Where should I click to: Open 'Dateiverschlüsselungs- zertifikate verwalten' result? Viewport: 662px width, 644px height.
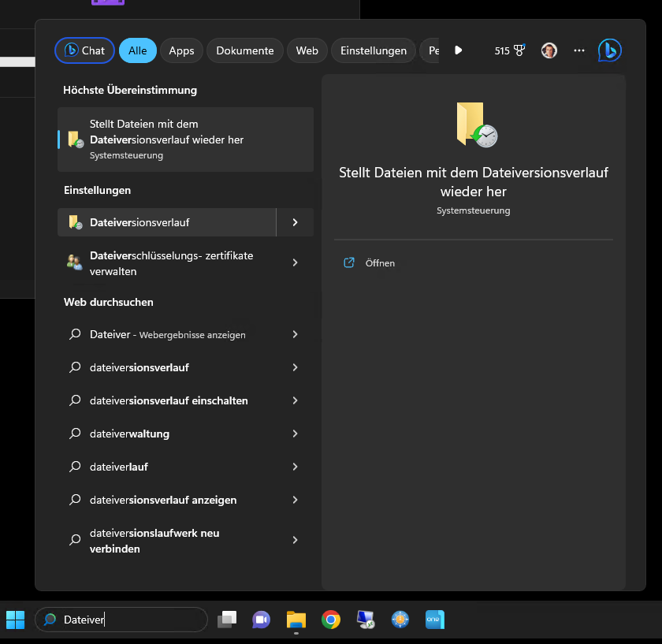pyautogui.click(x=167, y=263)
